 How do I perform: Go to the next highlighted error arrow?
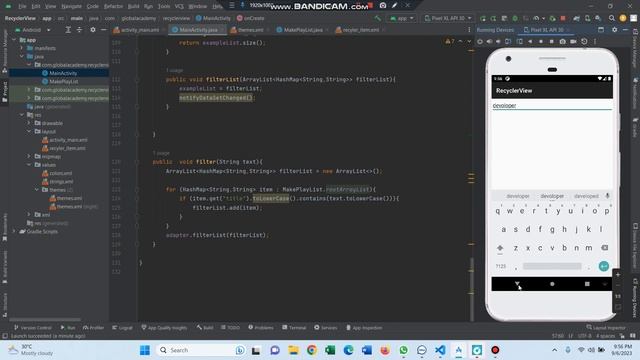pyautogui.click(x=469, y=41)
